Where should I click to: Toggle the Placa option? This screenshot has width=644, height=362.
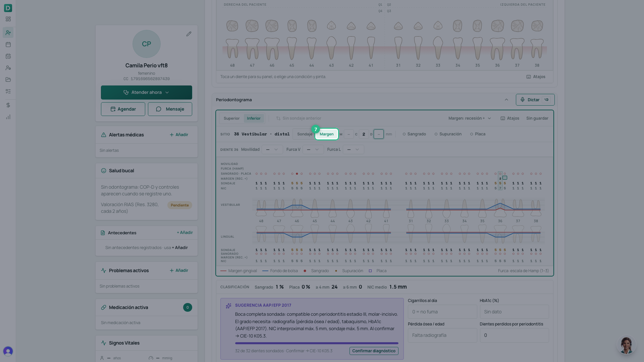478,134
